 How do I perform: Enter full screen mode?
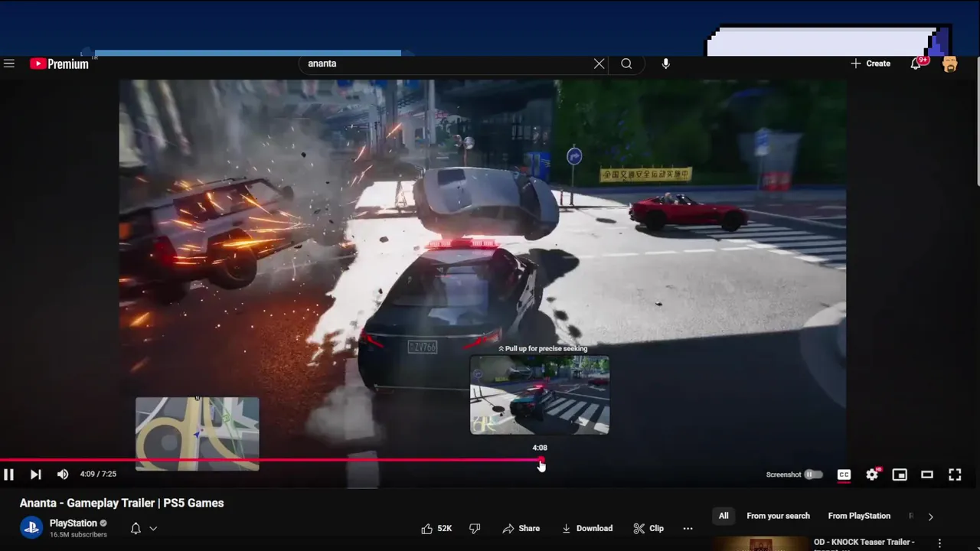click(955, 474)
